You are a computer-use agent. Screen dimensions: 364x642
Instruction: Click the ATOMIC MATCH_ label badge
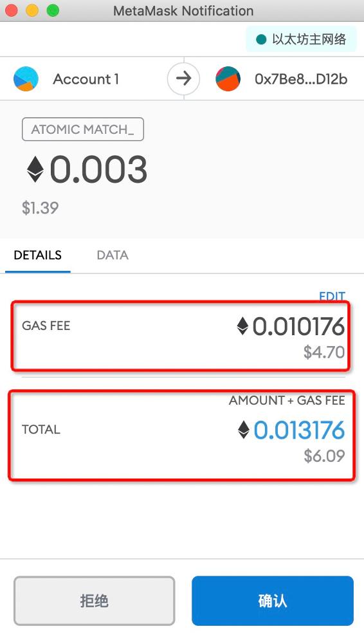(83, 129)
